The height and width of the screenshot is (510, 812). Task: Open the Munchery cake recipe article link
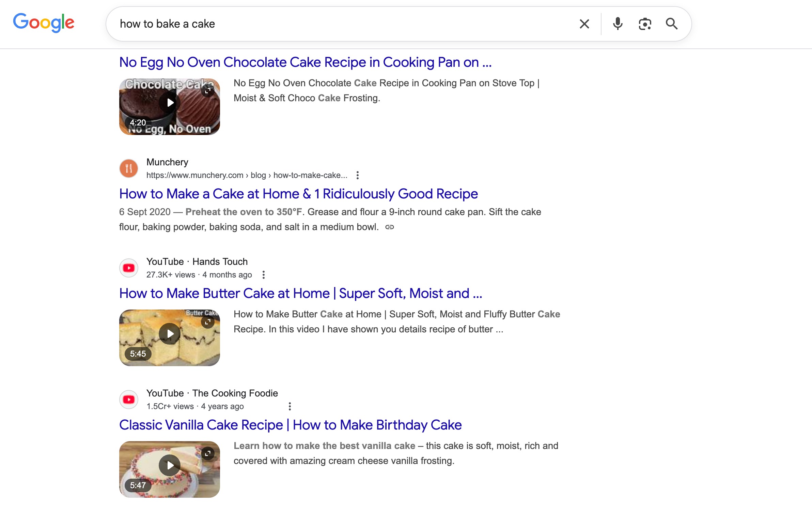pos(298,193)
